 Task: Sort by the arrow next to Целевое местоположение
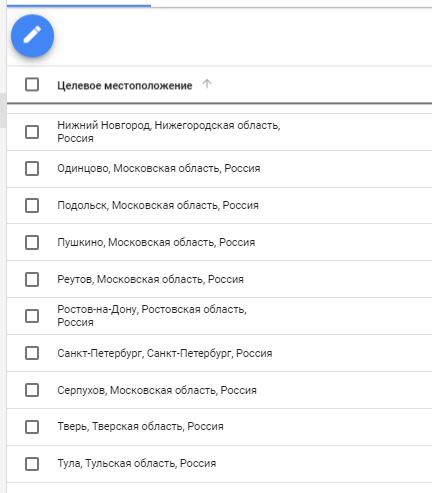click(x=207, y=84)
